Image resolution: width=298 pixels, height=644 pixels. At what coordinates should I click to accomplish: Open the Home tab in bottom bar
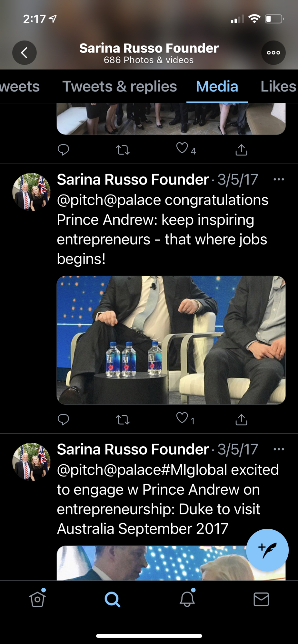(37, 599)
